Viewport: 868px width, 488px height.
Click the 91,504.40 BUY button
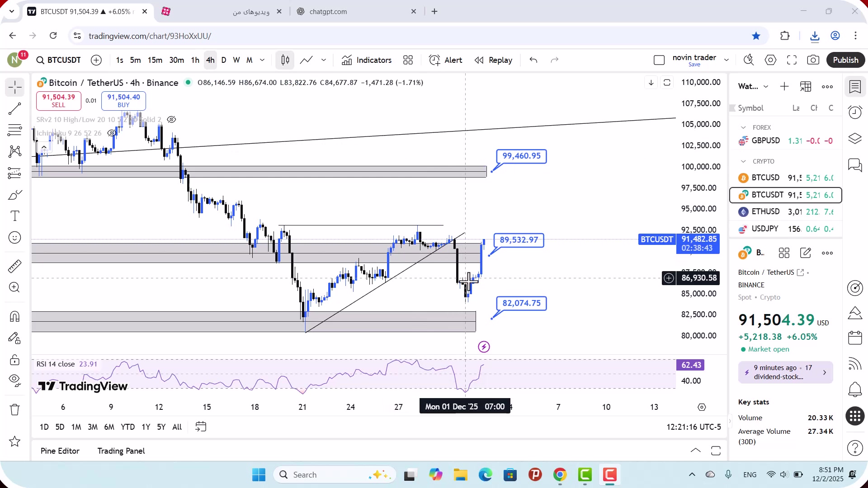click(x=123, y=101)
